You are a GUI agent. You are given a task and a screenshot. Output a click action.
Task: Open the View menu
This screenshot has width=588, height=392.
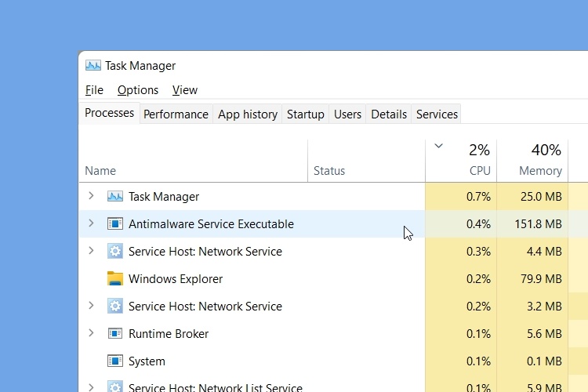tap(185, 90)
